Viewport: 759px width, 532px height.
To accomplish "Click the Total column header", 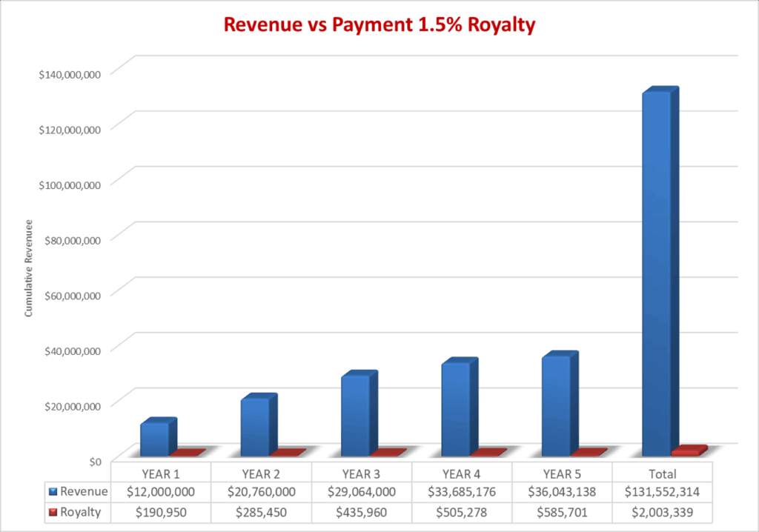I will [x=661, y=473].
